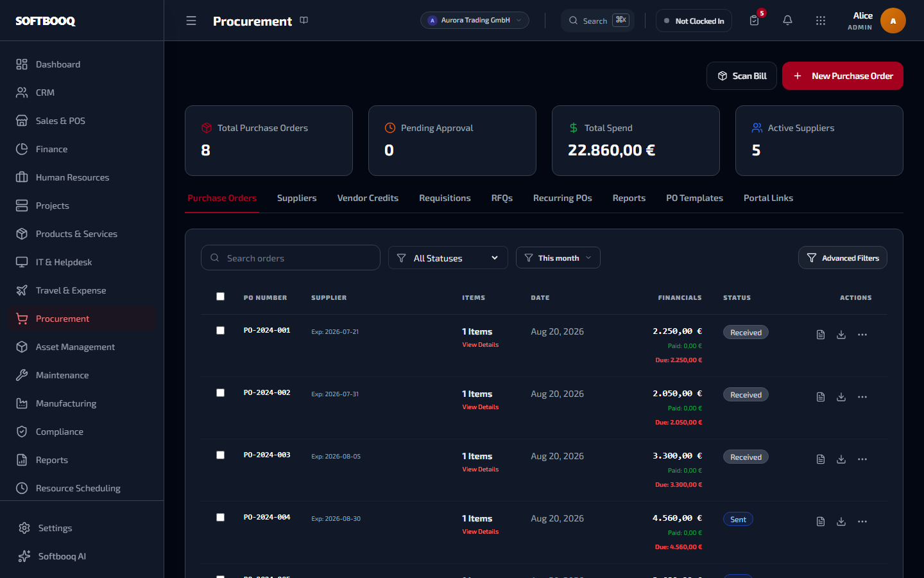Open the Portal Links tab
The image size is (924, 578).
(x=768, y=198)
